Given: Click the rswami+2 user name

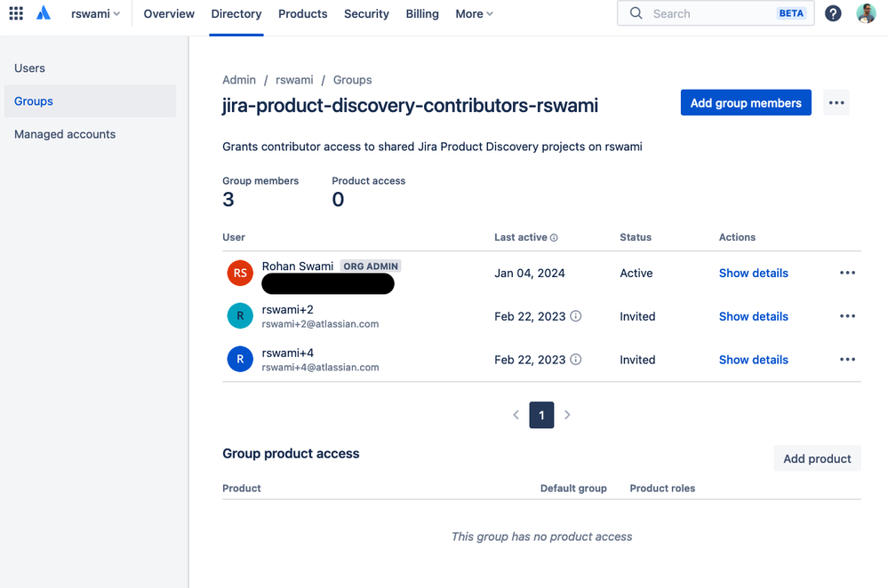Looking at the screenshot, I should (287, 310).
